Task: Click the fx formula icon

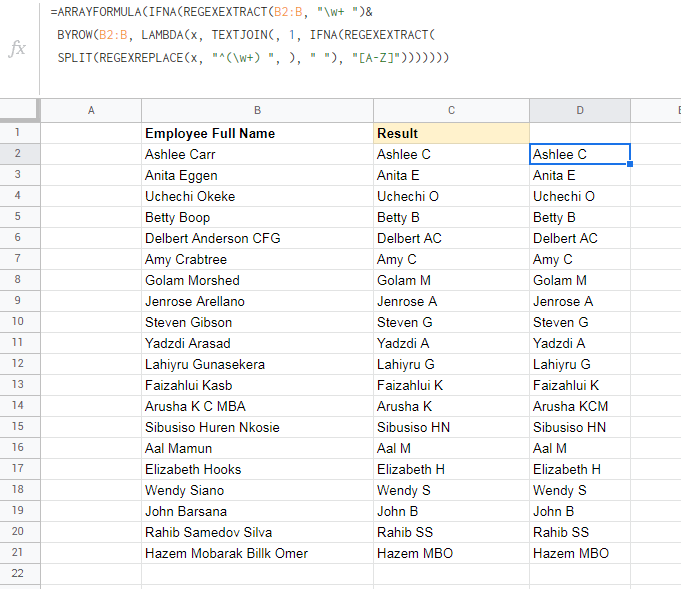Action: (17, 48)
